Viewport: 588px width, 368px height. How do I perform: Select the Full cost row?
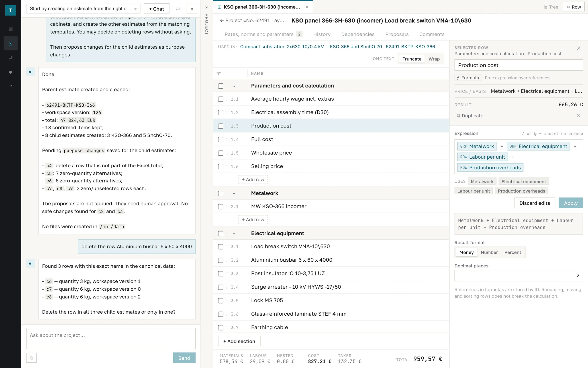click(331, 139)
